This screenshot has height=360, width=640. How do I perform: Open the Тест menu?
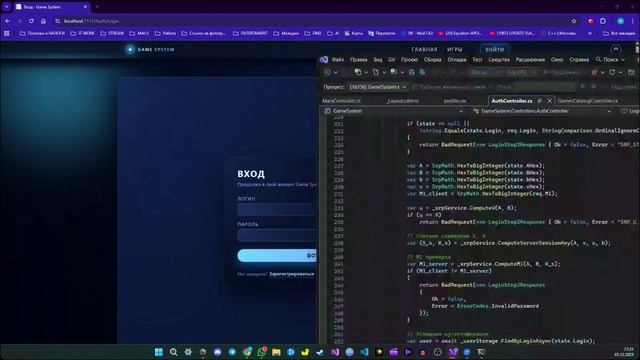(x=477, y=60)
